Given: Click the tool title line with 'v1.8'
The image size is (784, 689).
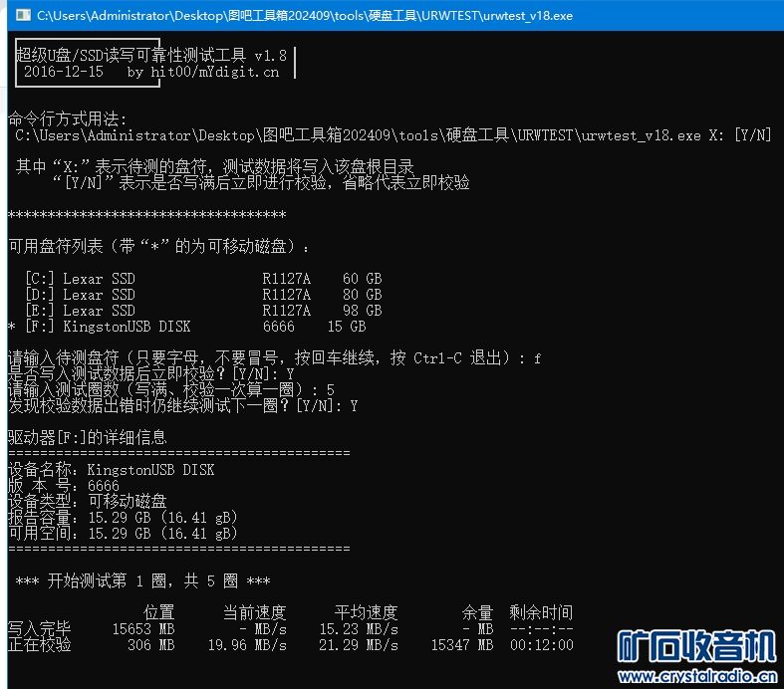Looking at the screenshot, I should [x=151, y=56].
